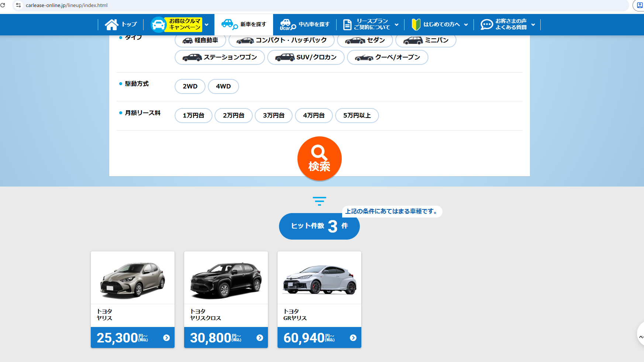This screenshot has width=644, height=362.
Task: Toggle the 軽自動車 type filter
Action: [x=200, y=40]
